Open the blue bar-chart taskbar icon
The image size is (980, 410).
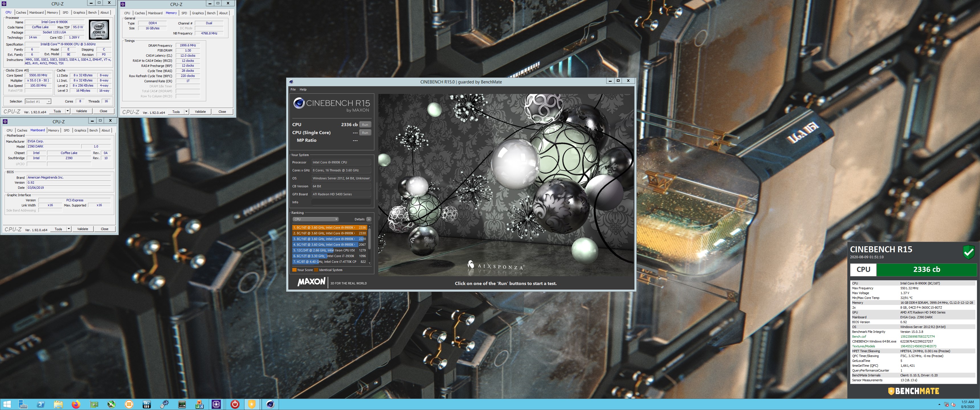click(147, 404)
